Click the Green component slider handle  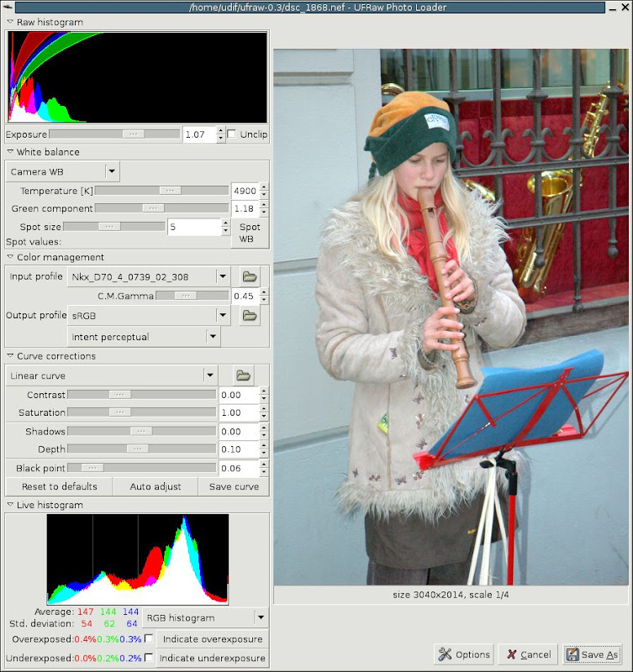click(153, 208)
